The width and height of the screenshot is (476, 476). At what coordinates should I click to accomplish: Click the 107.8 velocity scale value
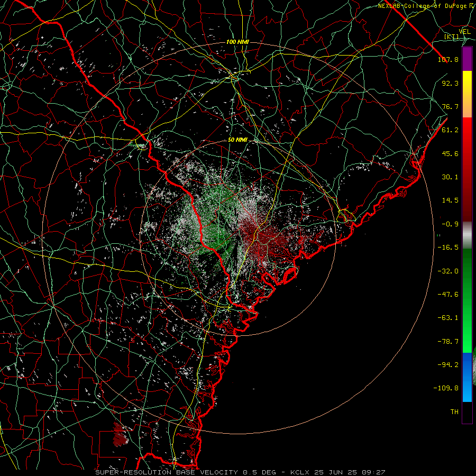(448, 59)
